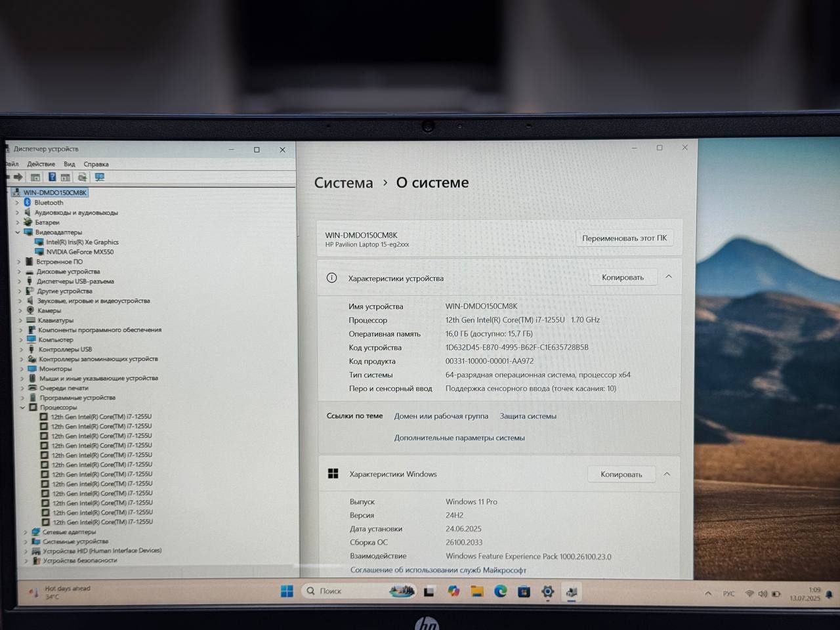Click the speaker icon beside Аудиовходы и аудиовыходы
Image resolution: width=840 pixels, height=630 pixels.
[28, 212]
